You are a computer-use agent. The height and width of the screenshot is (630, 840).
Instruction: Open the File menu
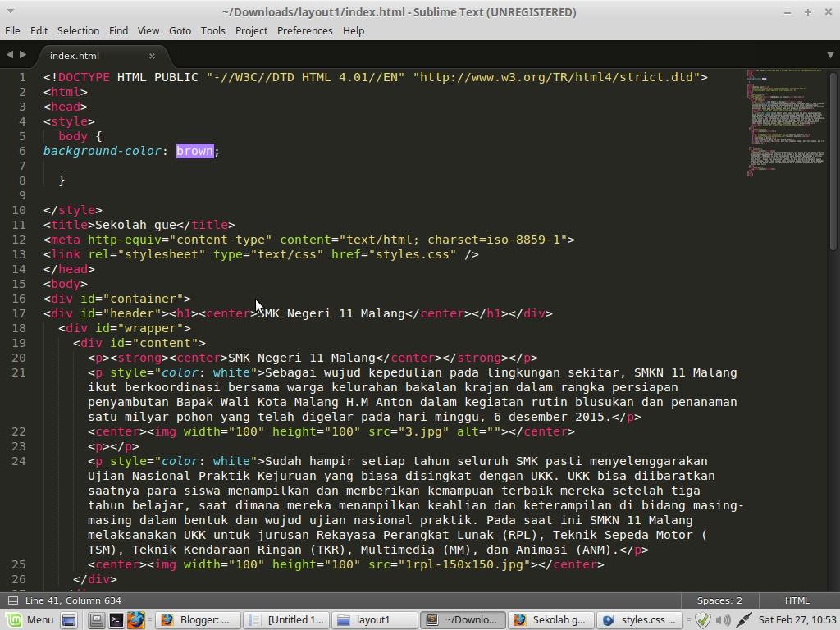(x=12, y=31)
